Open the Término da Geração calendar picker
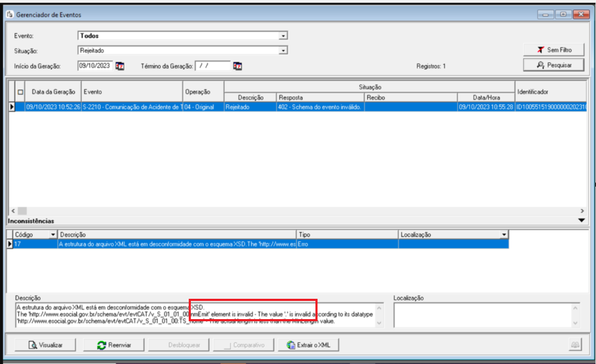The height and width of the screenshot is (364, 596). 238,66
